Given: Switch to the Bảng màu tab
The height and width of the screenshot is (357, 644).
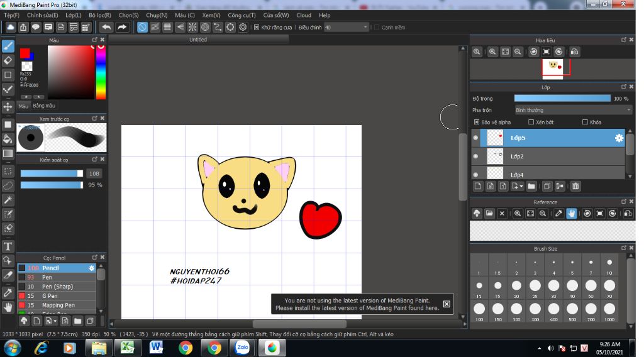Looking at the screenshot, I should coord(44,106).
